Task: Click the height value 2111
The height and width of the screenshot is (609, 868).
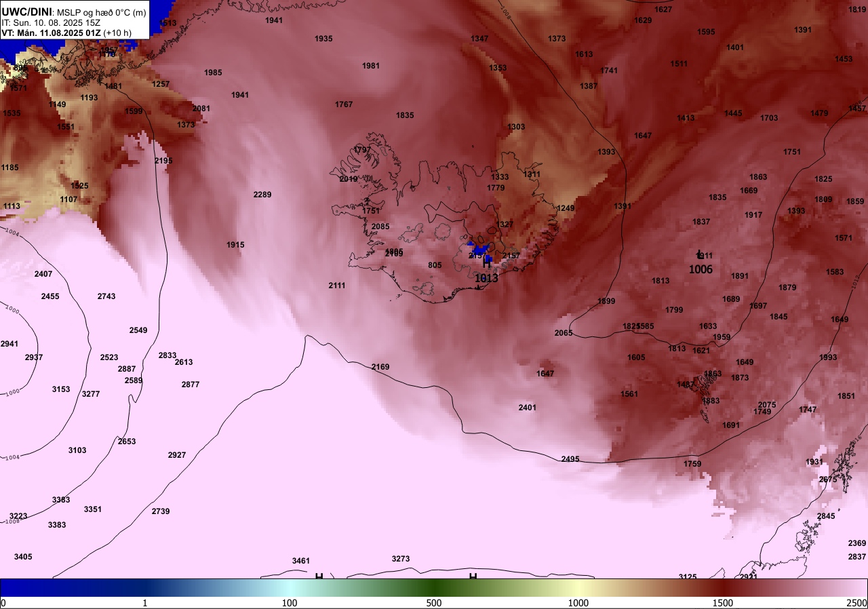Action: click(x=337, y=286)
